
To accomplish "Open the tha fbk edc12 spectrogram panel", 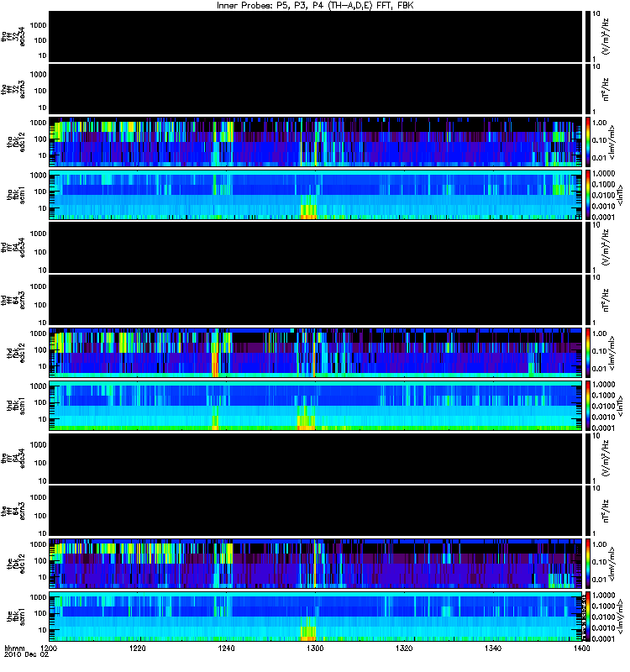I will pos(316,142).
